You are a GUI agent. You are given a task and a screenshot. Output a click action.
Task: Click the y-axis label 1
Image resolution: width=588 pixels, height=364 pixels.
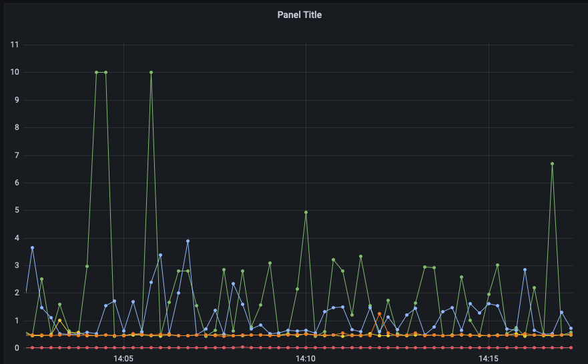tap(17, 321)
